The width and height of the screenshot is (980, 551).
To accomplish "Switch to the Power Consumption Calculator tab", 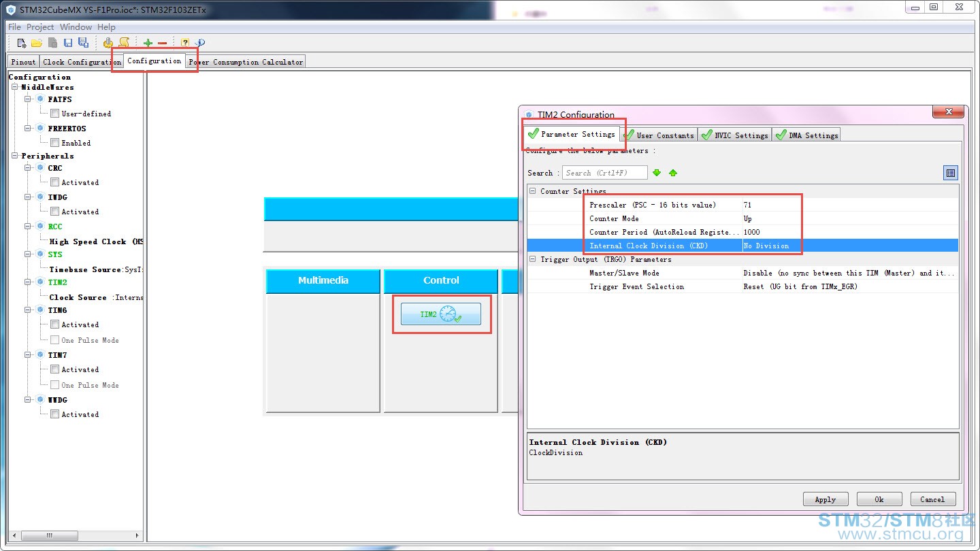I will (246, 62).
